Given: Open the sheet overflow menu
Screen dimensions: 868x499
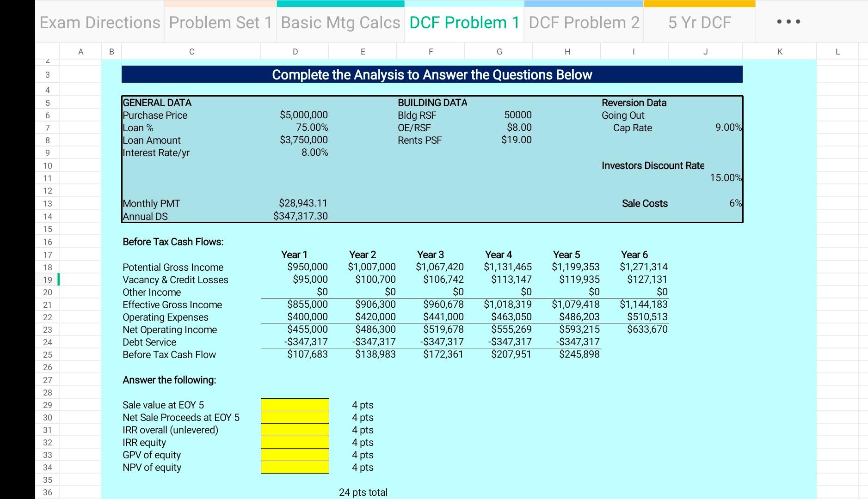Looking at the screenshot, I should (x=788, y=21).
